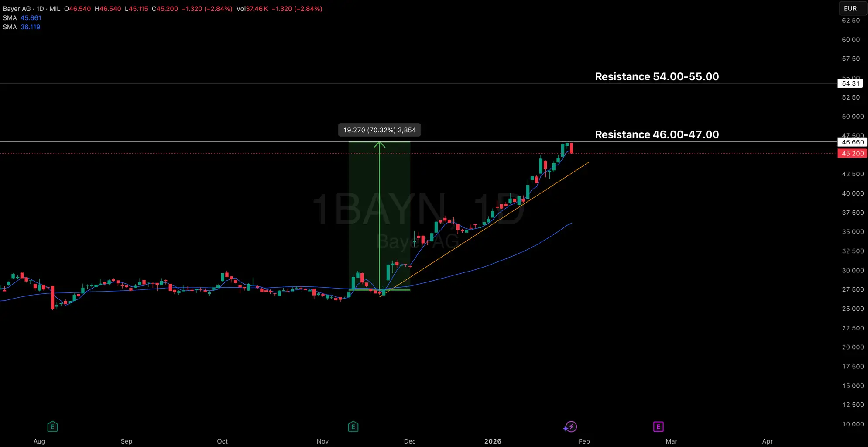Viewport: 868px width, 447px height.
Task: Click the purple upcoming earnings icon before Mar
Action: [658, 426]
